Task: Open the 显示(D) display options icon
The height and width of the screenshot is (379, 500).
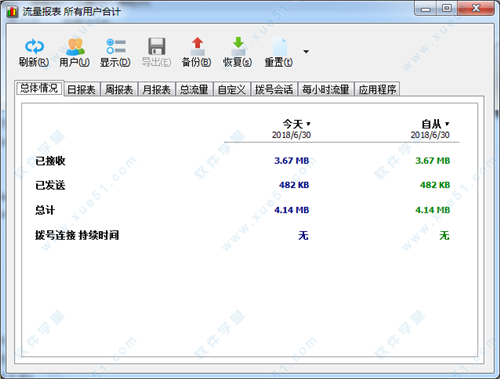Action: [x=116, y=46]
